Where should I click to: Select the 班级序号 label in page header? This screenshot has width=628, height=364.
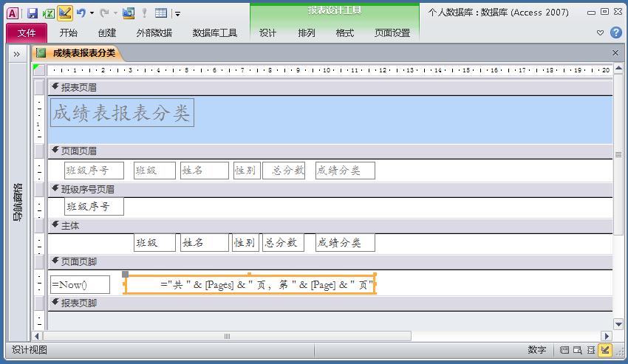click(x=94, y=171)
